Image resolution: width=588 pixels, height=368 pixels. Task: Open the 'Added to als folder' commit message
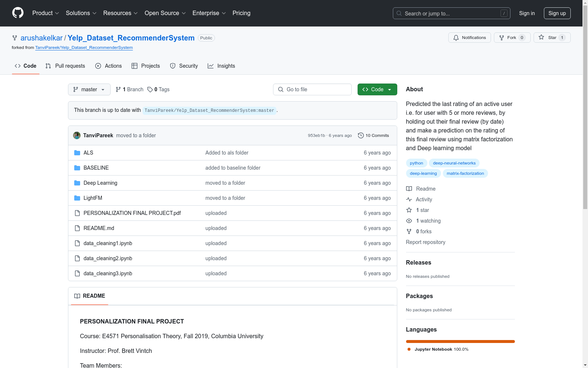click(227, 153)
